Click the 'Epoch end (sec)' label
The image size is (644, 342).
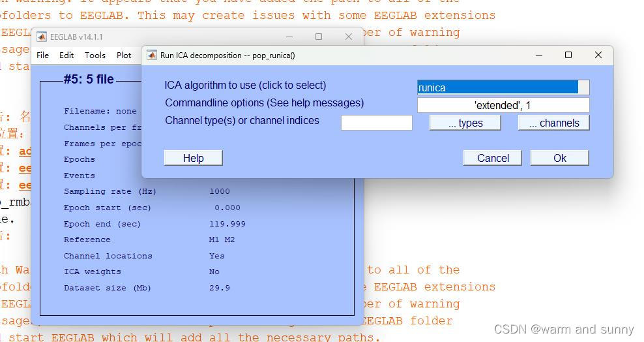102,224
